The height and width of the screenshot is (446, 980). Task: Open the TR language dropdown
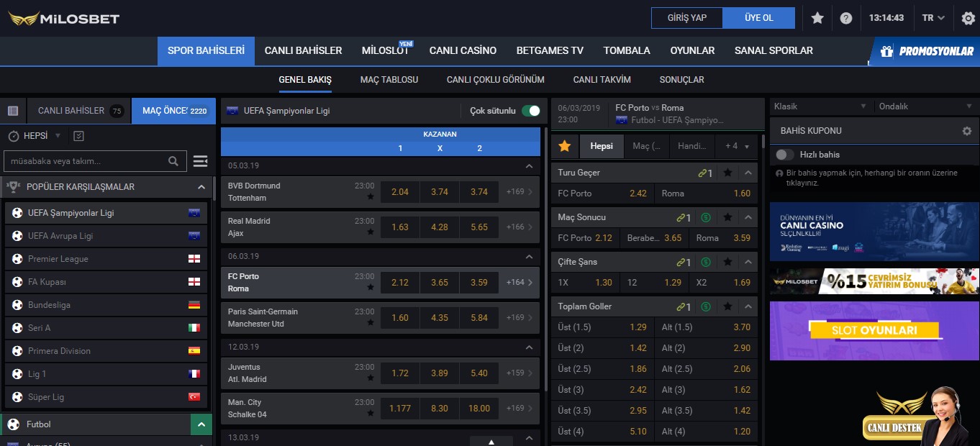(933, 18)
